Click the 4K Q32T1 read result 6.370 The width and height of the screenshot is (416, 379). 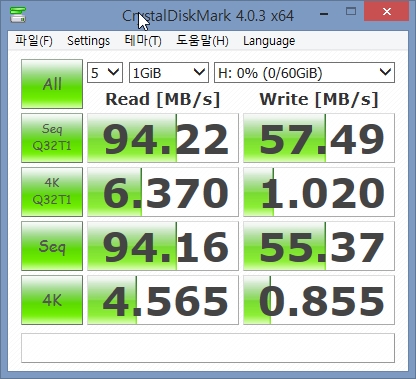tap(163, 192)
